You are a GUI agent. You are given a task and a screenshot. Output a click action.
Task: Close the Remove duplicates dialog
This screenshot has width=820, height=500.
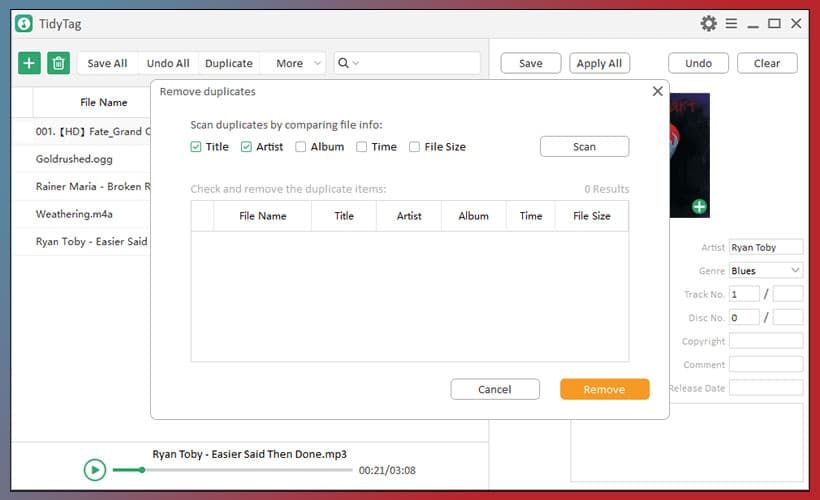657,92
